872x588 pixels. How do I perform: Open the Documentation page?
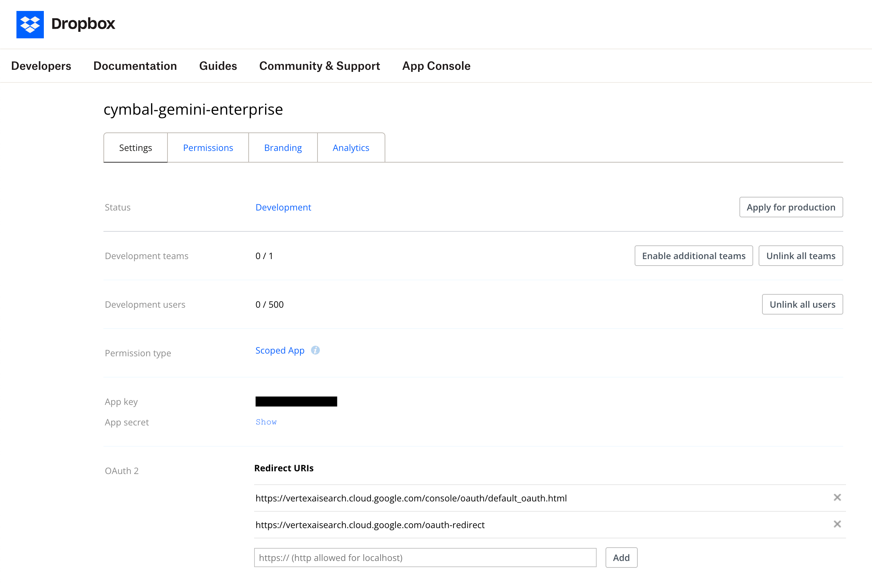coord(135,66)
